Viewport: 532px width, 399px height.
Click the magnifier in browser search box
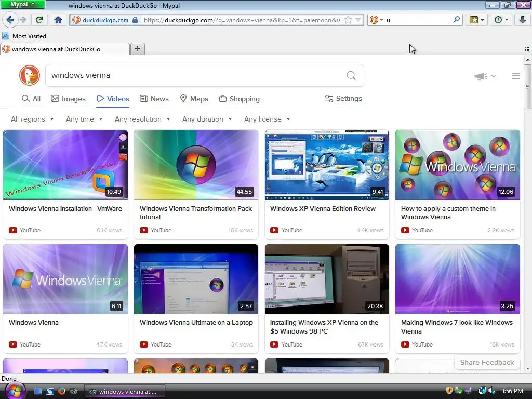point(456,20)
